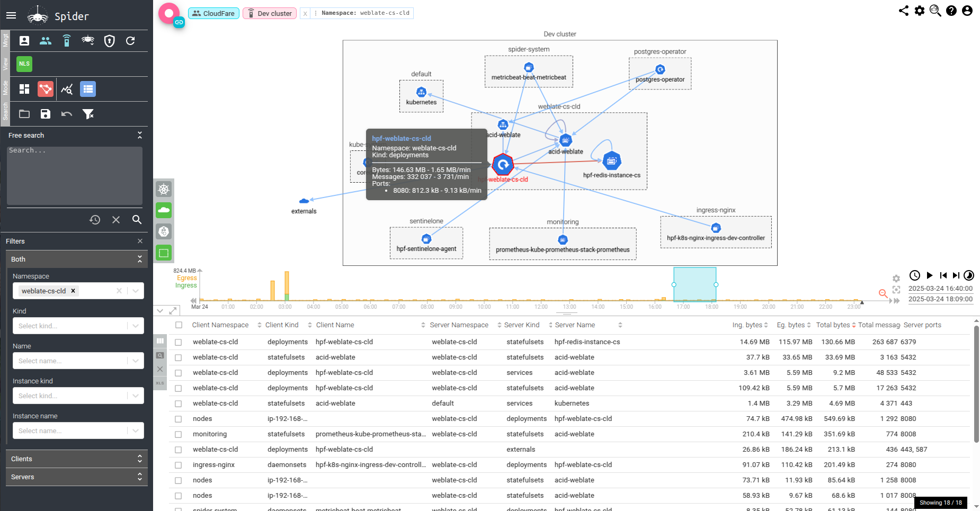980x511 pixels.
Task: Open the Instance kind dropdown
Action: coord(136,396)
